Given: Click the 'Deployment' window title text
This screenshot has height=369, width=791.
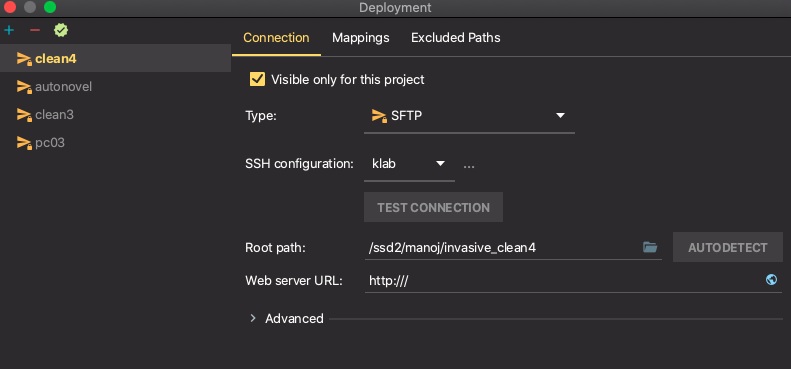Looking at the screenshot, I should point(395,8).
